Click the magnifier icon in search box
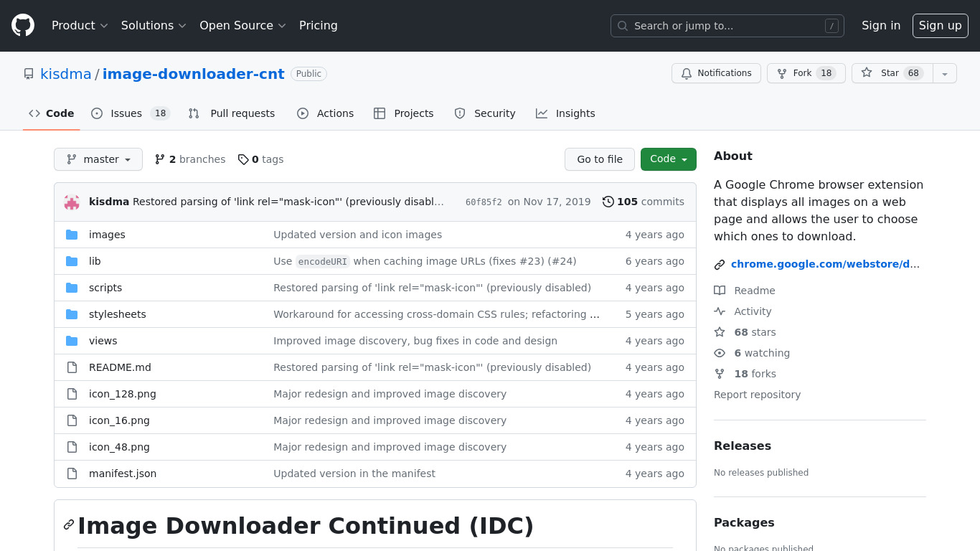Screen dimensions: 980x551 coord(623,26)
